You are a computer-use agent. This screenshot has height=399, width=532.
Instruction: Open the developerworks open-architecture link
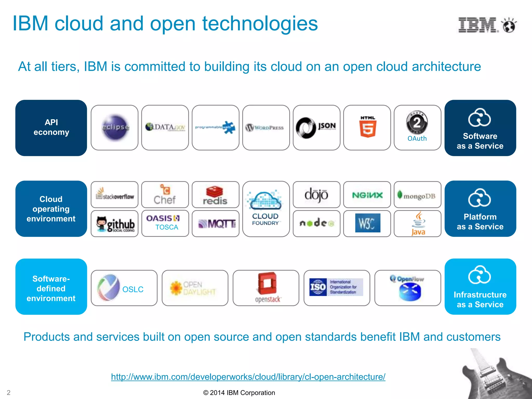[248, 377]
